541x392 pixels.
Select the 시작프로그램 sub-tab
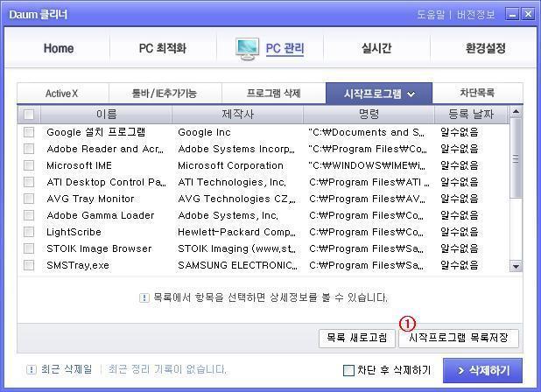tap(379, 93)
